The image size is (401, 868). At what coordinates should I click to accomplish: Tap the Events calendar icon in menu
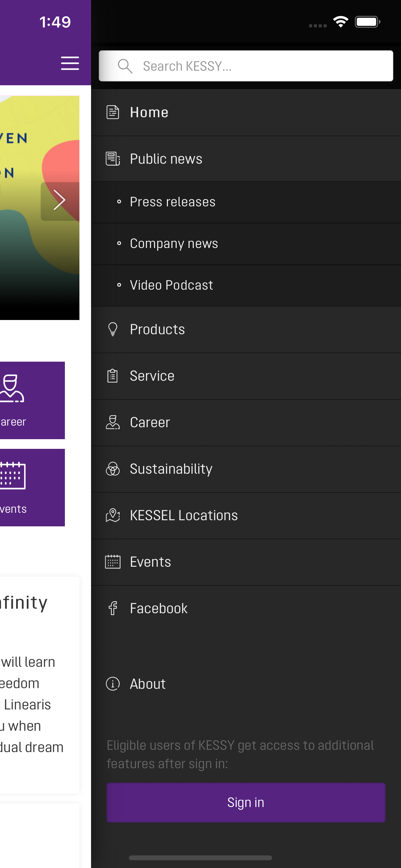click(x=113, y=562)
